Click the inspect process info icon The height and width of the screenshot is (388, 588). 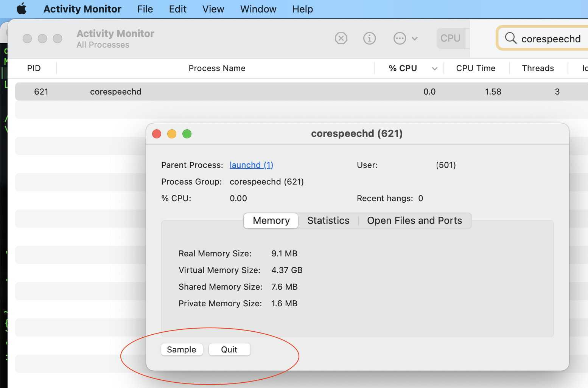[369, 38]
